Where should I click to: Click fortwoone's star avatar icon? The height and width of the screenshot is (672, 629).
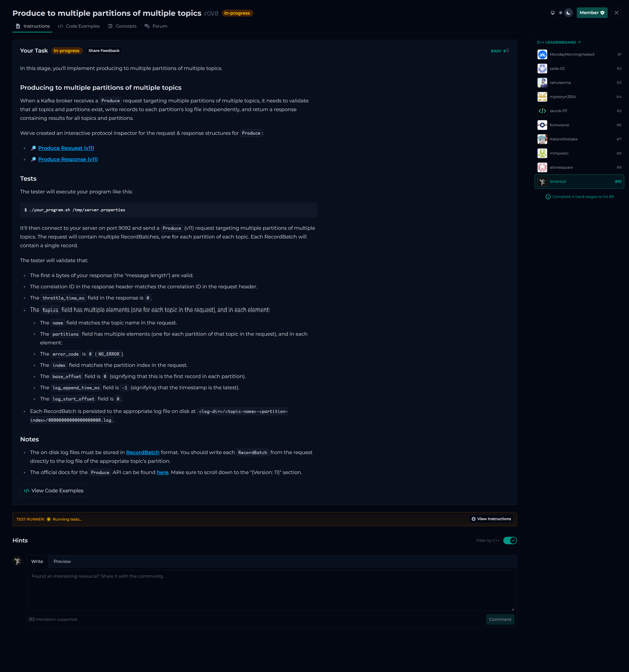tap(542, 125)
